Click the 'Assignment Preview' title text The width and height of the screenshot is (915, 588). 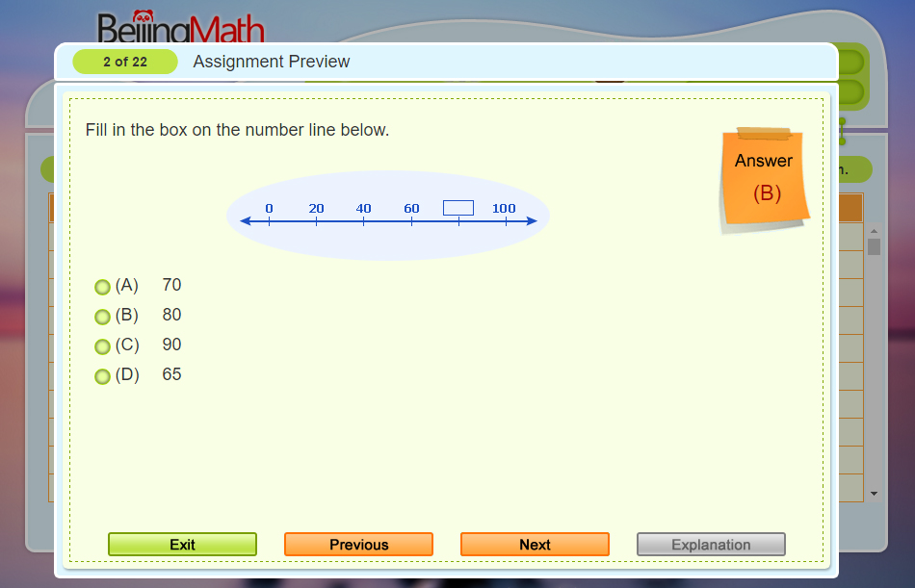pyautogui.click(x=272, y=62)
